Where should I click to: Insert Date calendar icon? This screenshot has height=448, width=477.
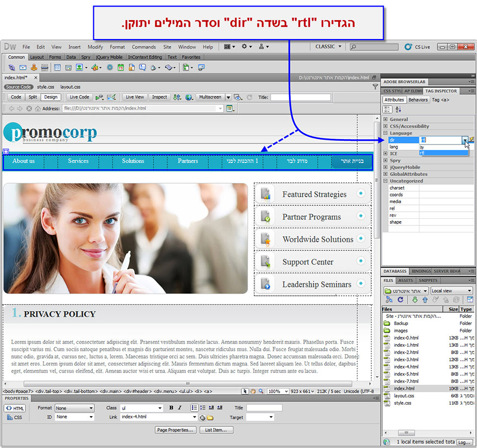coord(121,68)
